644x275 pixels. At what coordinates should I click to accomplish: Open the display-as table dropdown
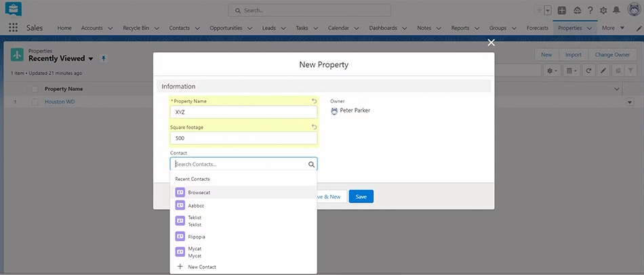[572, 70]
